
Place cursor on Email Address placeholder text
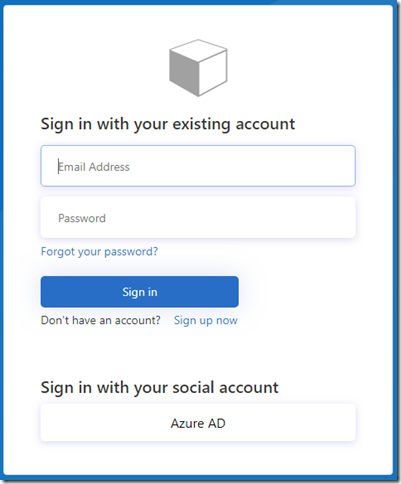(94, 167)
